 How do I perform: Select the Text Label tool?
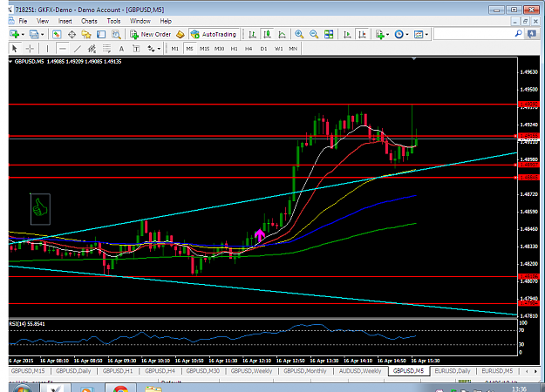point(136,49)
